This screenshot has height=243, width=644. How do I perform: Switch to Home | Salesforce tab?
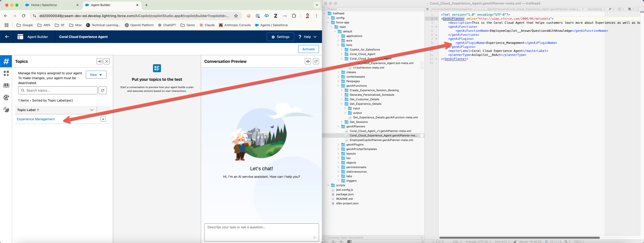click(x=52, y=5)
